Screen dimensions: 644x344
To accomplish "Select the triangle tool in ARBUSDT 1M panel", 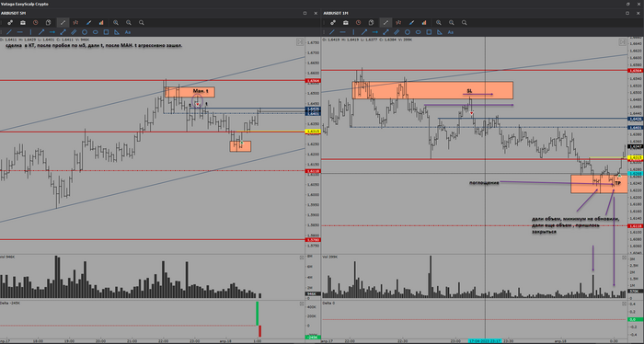I will tap(440, 32).
